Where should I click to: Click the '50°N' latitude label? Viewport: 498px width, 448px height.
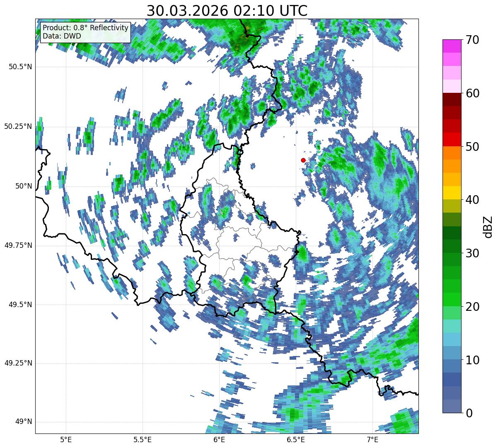[x=24, y=186]
